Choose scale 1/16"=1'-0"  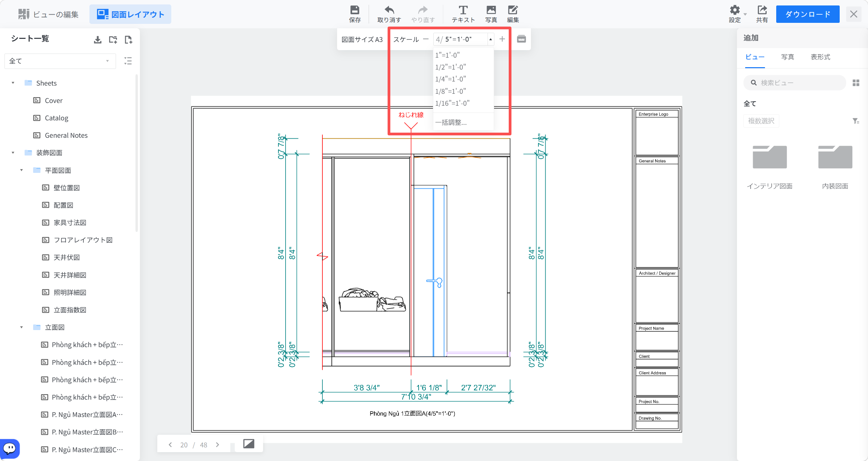(463, 103)
